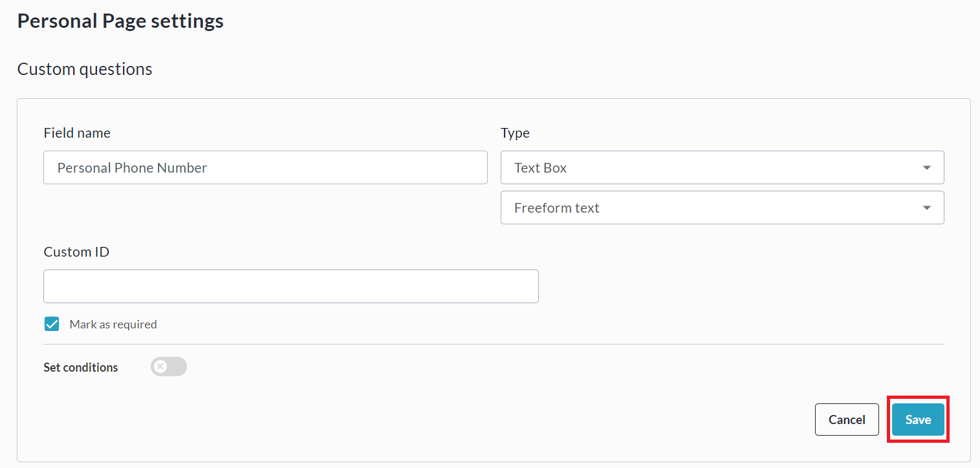Click the X knob on the conditions toggle
The image size is (980, 468).
coord(160,367)
